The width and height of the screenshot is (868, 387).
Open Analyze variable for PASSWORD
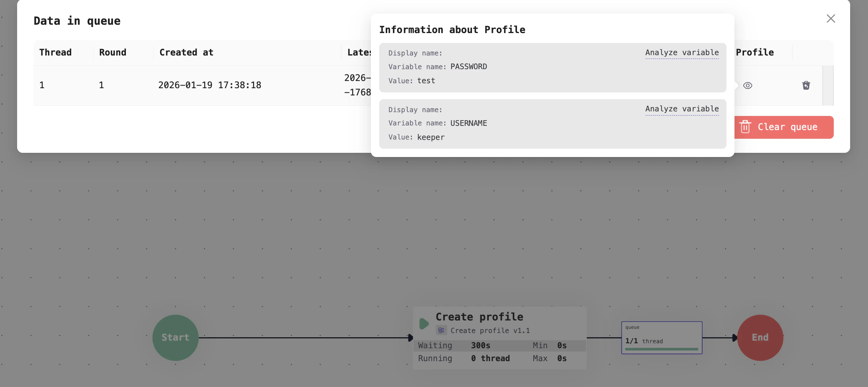(682, 52)
